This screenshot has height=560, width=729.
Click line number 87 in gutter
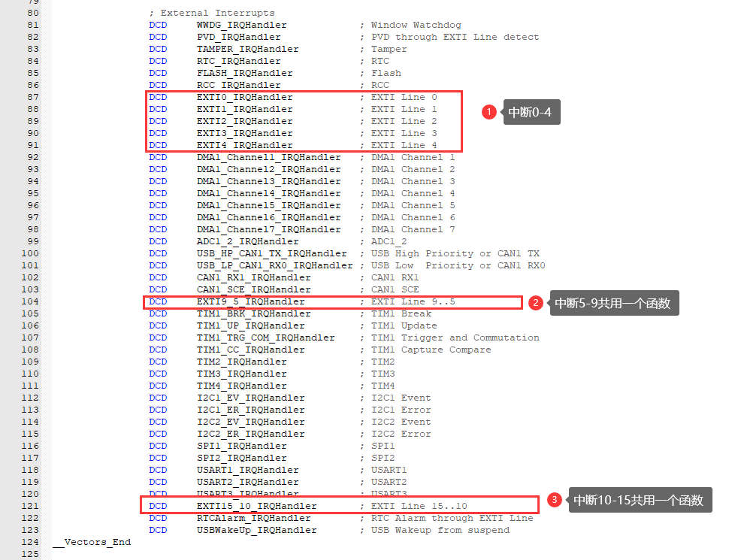(33, 98)
